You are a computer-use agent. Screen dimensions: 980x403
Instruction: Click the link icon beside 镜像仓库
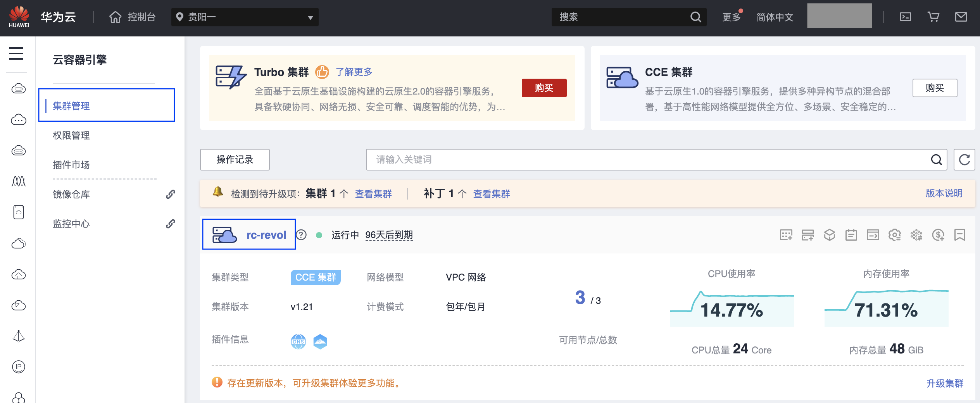pyautogui.click(x=170, y=194)
